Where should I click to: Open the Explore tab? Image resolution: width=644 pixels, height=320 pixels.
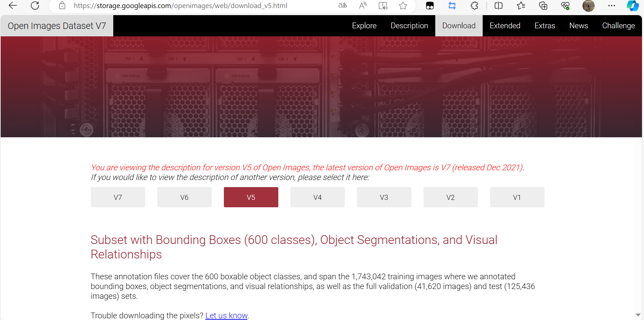point(364,26)
